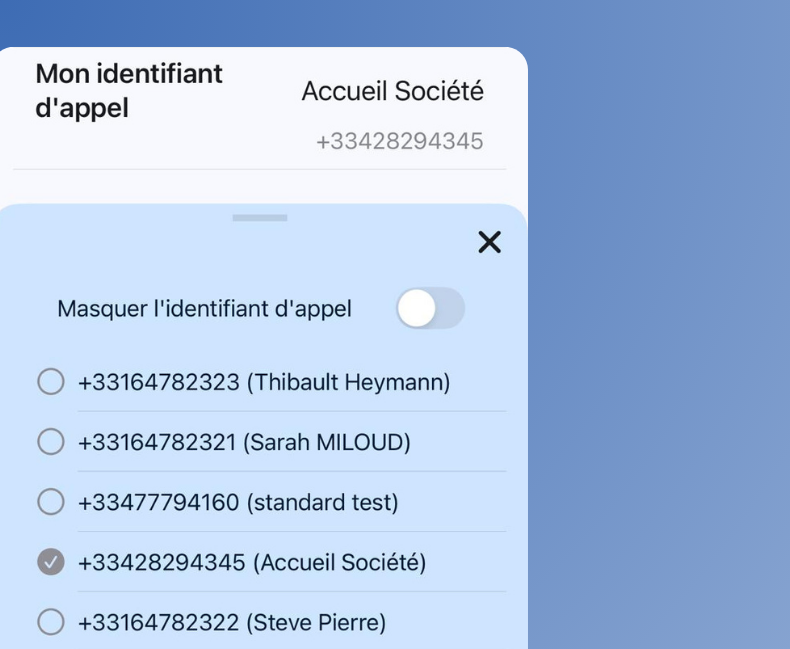Click number +33164782322 (Steve Pierre)
The width and height of the screenshot is (790, 649).
[232, 622]
